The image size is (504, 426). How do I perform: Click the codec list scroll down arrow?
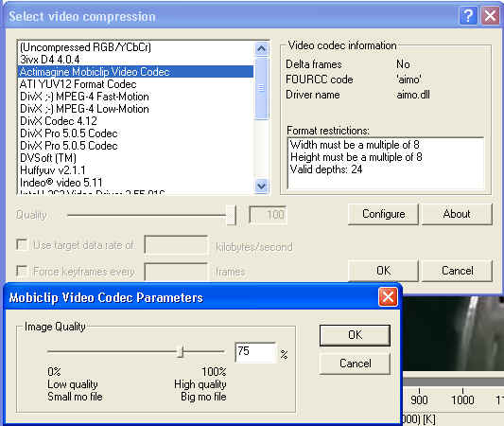(x=261, y=186)
